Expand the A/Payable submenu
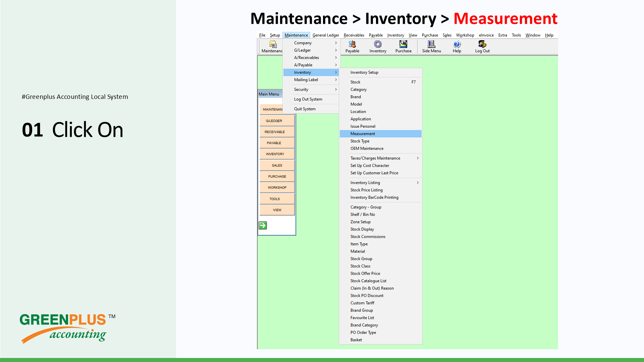 [311, 65]
